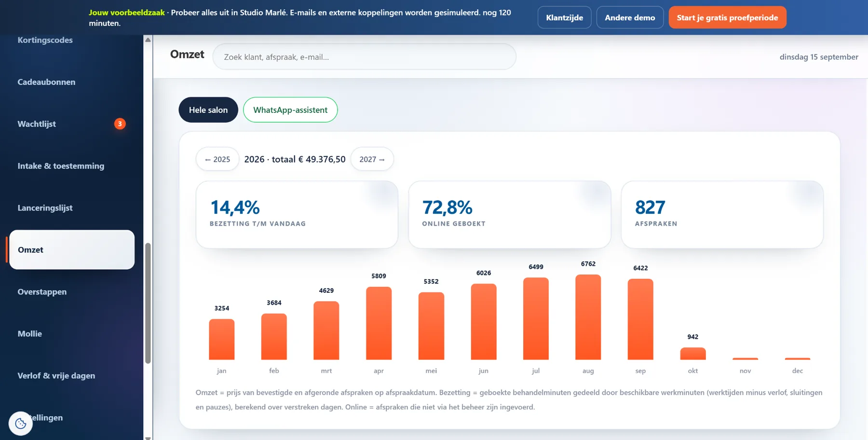The width and height of the screenshot is (868, 440).
Task: Click the Klantzijde button
Action: [564, 17]
